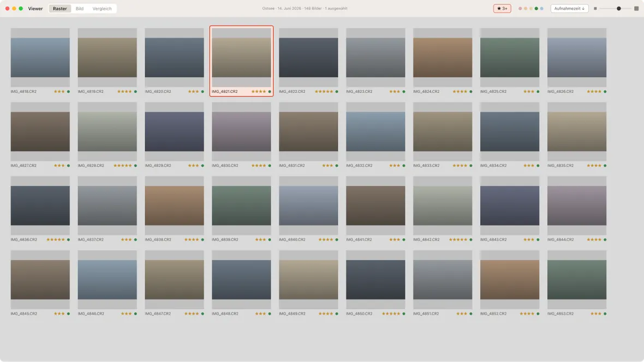
Task: Click the small thumbnail size icon
Action: [x=595, y=9]
